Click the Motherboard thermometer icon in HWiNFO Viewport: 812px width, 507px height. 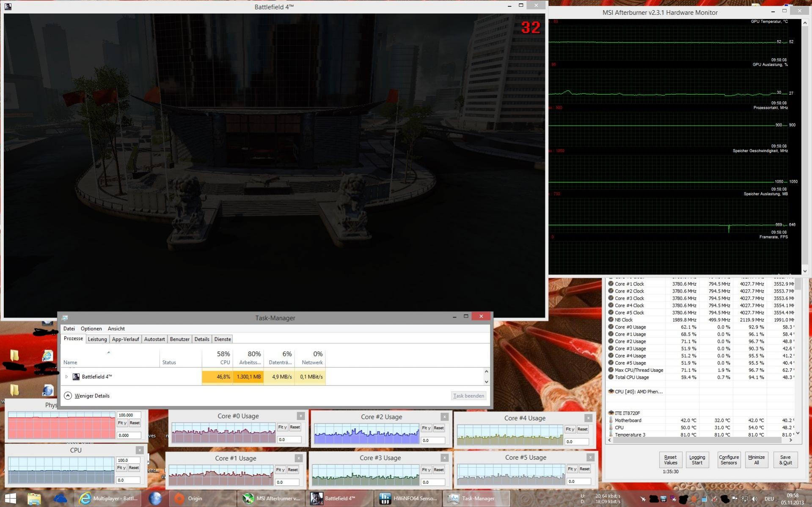pos(611,420)
